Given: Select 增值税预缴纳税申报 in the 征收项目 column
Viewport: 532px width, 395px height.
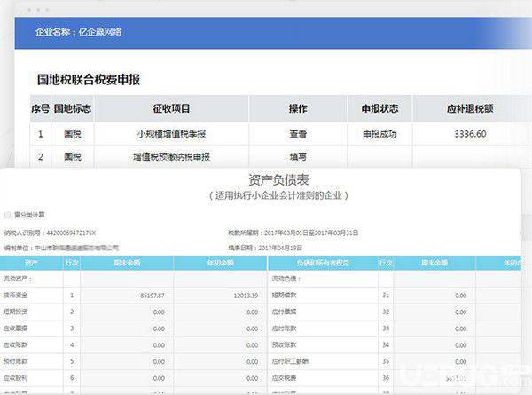Looking at the screenshot, I should [x=171, y=157].
